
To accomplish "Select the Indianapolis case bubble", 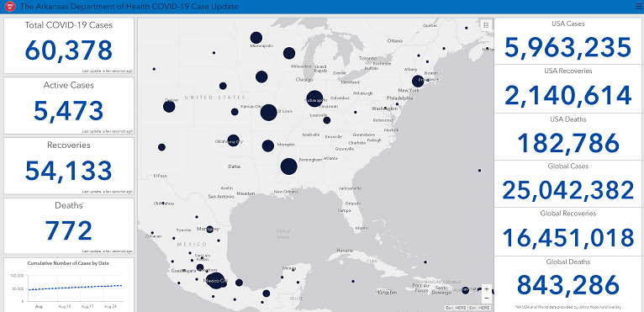I will tap(314, 99).
